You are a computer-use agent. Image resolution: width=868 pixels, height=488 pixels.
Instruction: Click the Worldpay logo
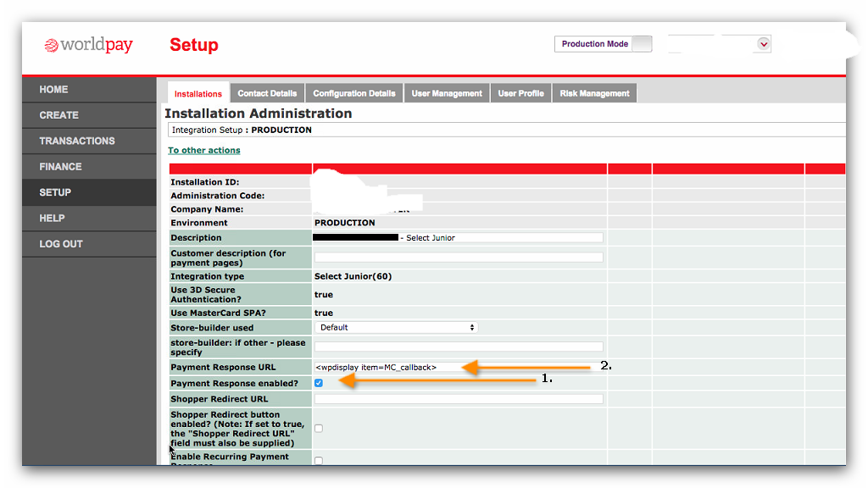coord(88,45)
